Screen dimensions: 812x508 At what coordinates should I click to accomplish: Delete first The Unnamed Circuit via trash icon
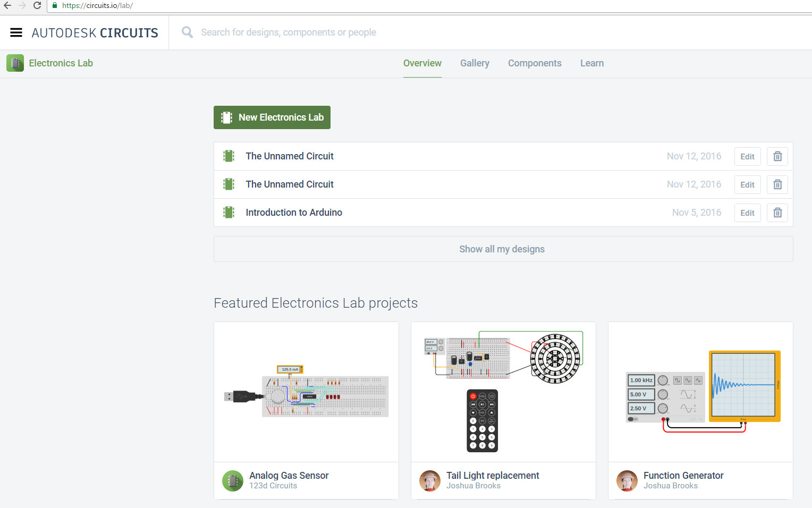point(777,156)
